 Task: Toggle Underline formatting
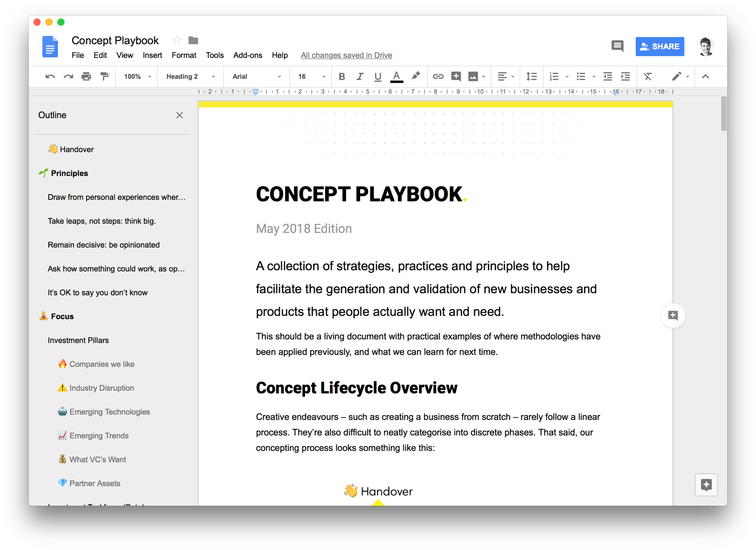[x=378, y=77]
